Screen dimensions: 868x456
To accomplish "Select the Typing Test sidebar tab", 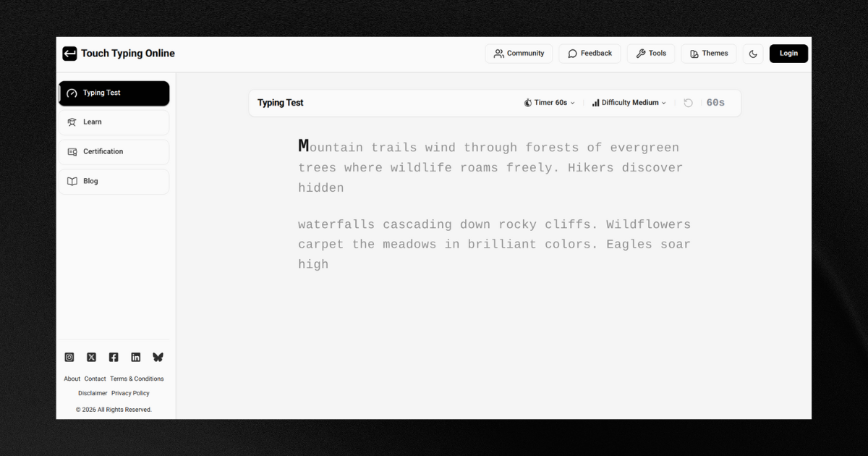I will [114, 93].
